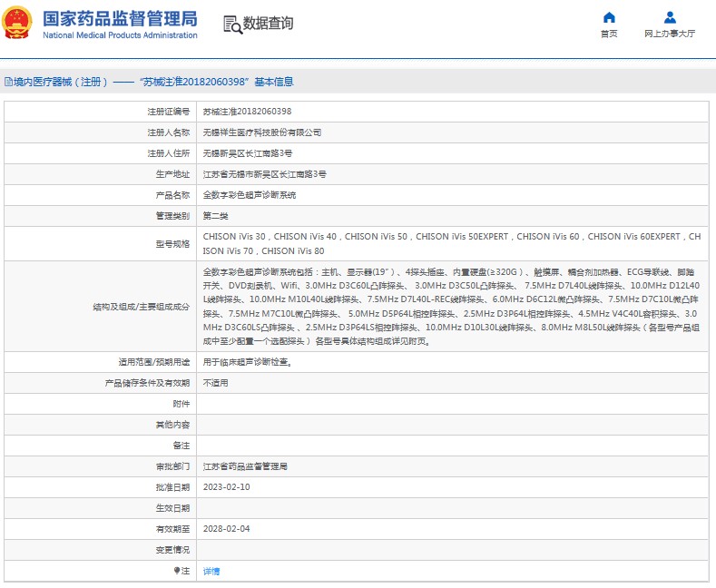Image resolution: width=716 pixels, height=588 pixels.
Task: Select registration number 苏械注准20182060398 in the table
Action: (x=247, y=112)
